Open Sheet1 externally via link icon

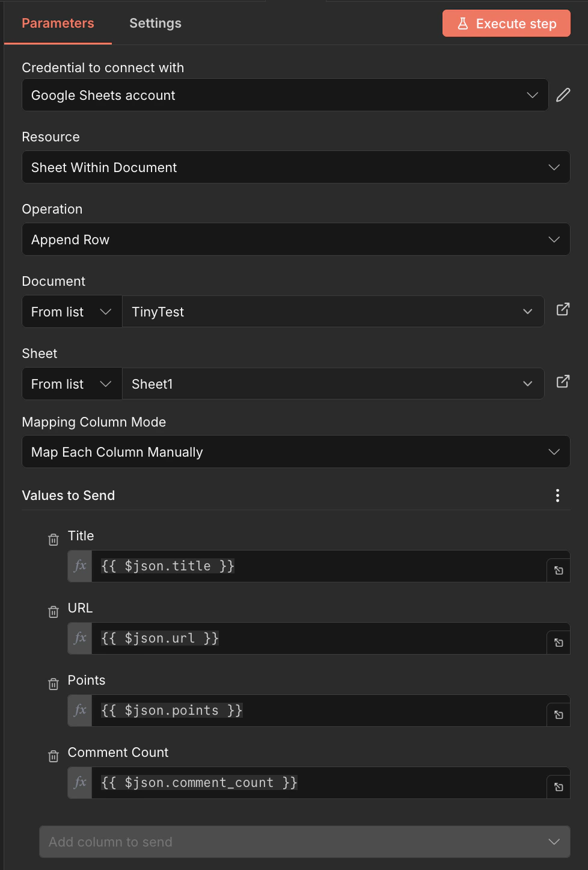[x=562, y=381]
